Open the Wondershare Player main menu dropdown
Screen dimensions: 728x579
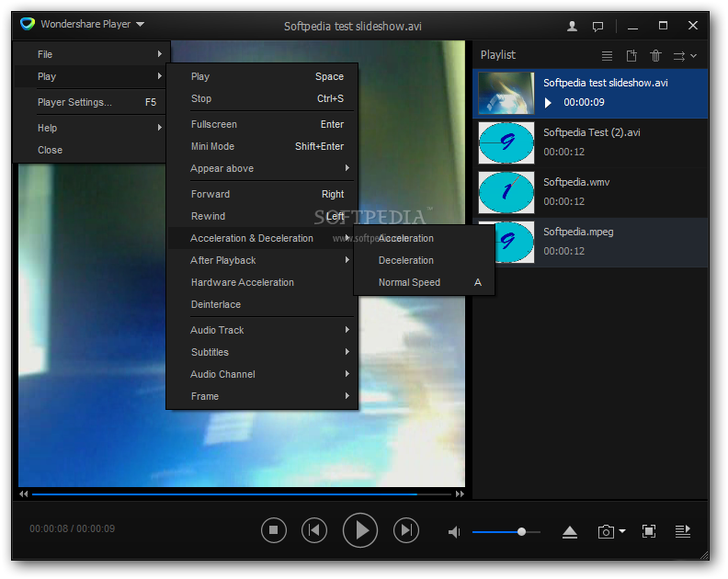(93, 24)
